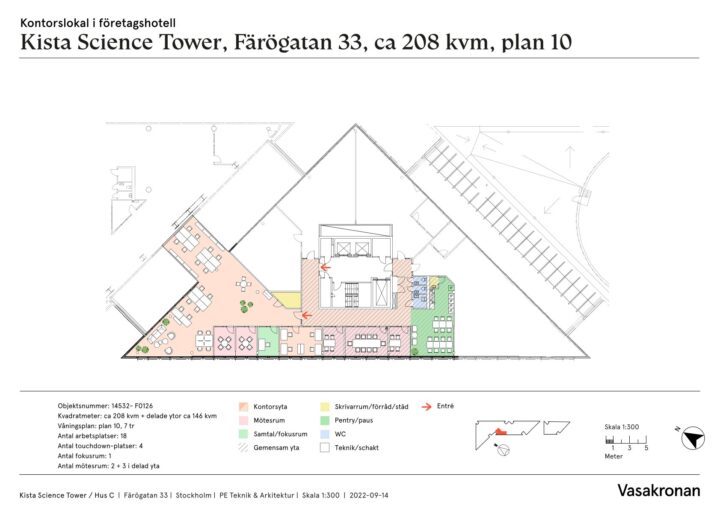The image size is (720, 509).
Task: Select the Kontorsyta orange swatch
Action: [x=243, y=407]
